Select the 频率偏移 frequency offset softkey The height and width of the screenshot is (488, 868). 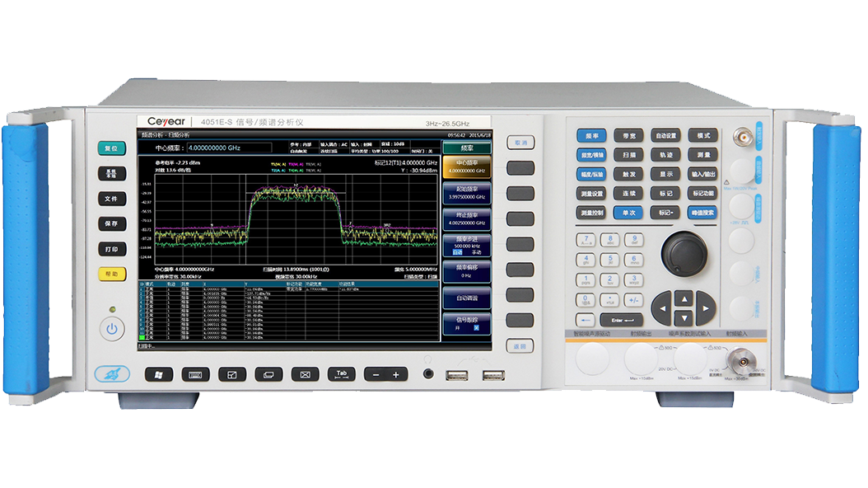467,271
